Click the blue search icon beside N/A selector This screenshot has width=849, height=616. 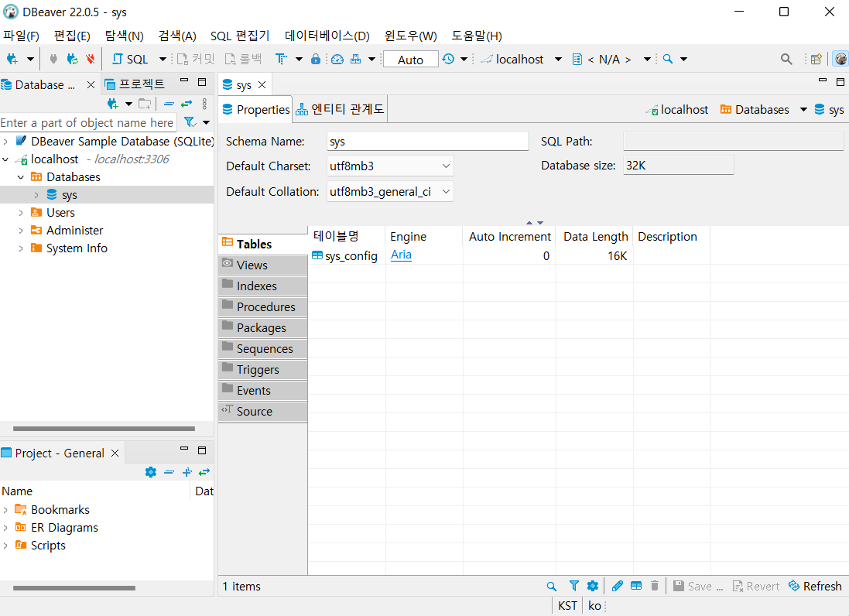(668, 59)
